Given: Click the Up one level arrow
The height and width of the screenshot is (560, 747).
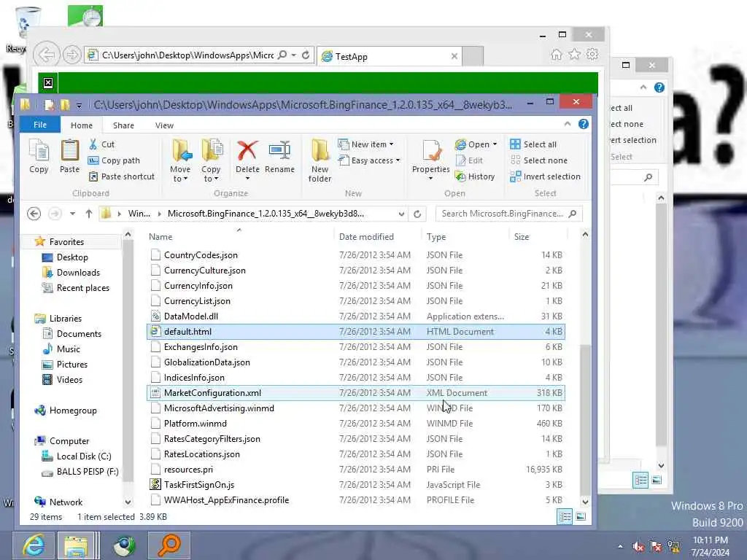Looking at the screenshot, I should coord(88,214).
